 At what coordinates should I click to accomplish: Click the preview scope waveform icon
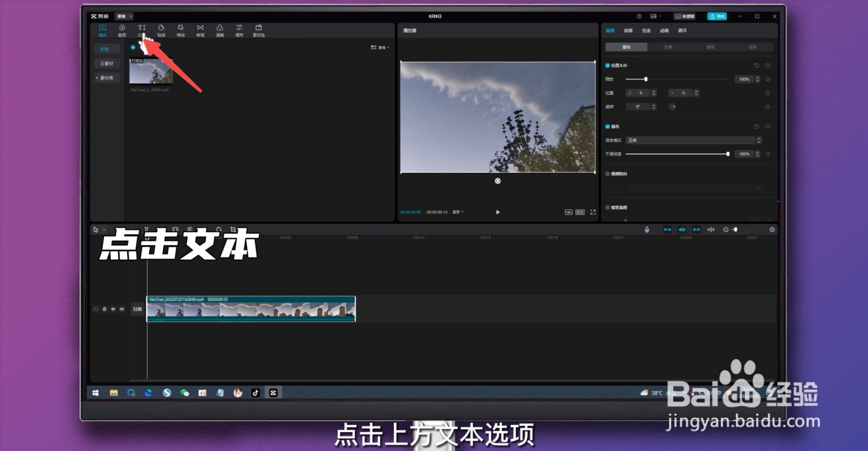[x=569, y=212]
